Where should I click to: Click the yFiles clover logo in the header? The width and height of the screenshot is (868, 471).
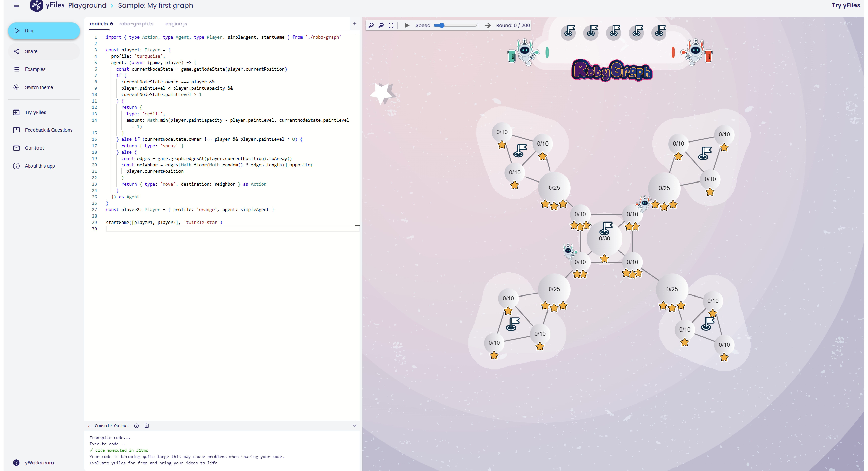click(x=36, y=5)
